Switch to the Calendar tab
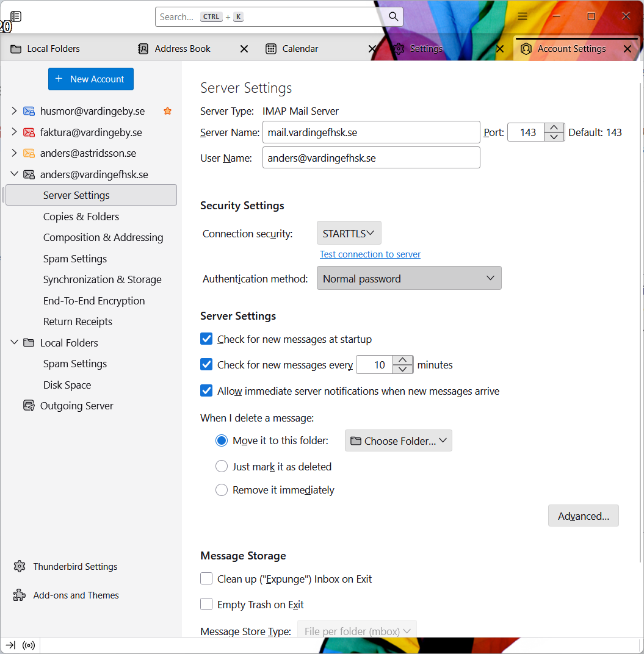This screenshot has height=654, width=644. (x=300, y=49)
